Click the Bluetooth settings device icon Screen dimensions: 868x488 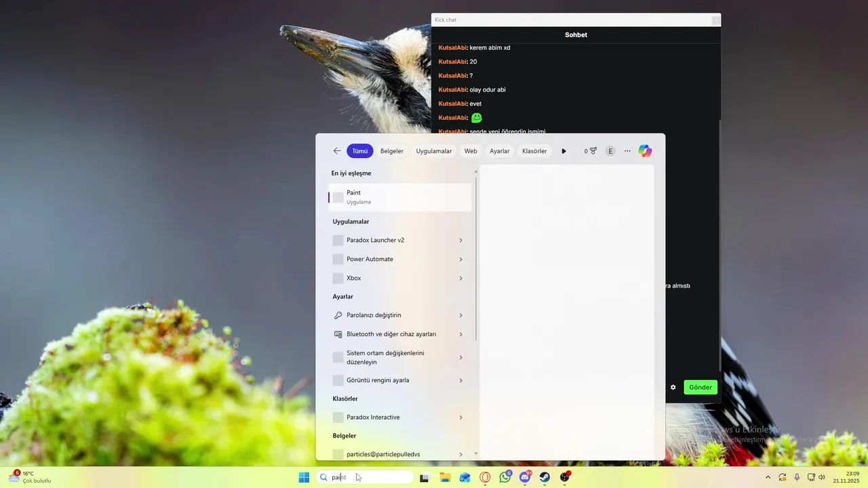(338, 334)
